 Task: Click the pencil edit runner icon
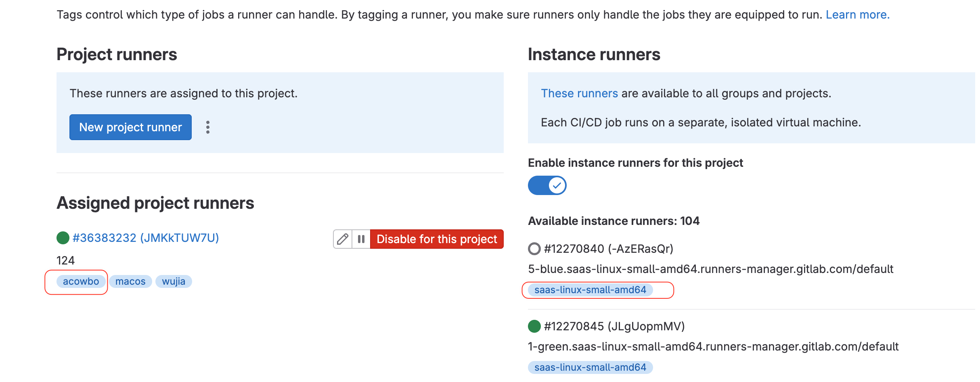tap(343, 239)
